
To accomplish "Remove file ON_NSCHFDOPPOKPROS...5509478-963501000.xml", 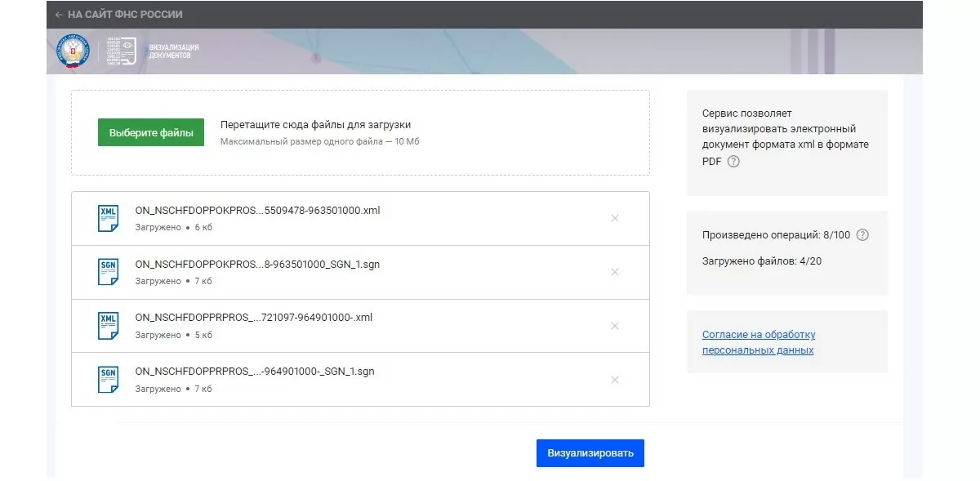I will click(x=615, y=218).
